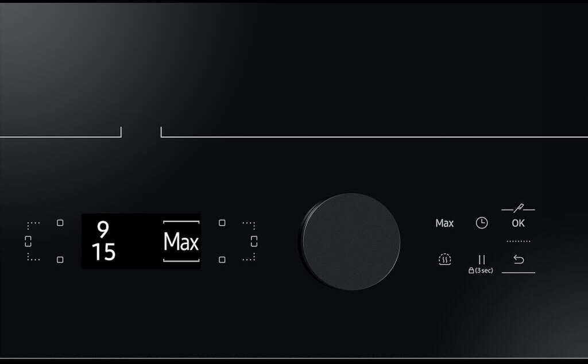Select the right flex zone bracket icon
The image size is (588, 364).
click(254, 241)
